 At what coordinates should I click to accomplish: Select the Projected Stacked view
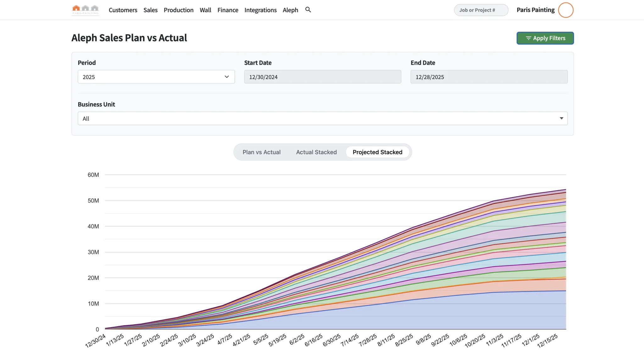377,152
